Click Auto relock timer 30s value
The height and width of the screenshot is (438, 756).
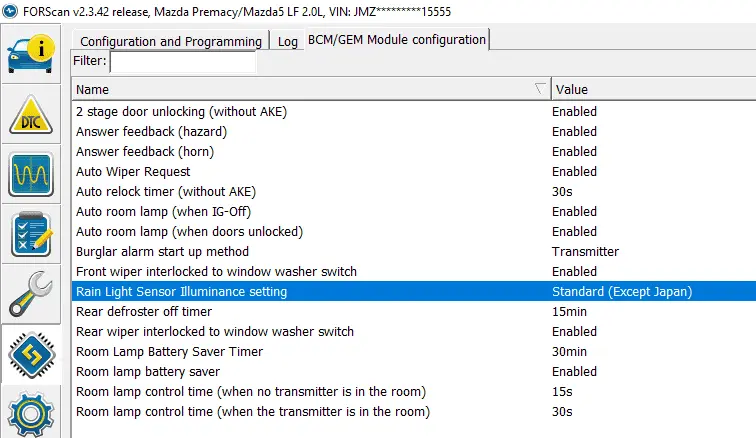pyautogui.click(x=562, y=192)
